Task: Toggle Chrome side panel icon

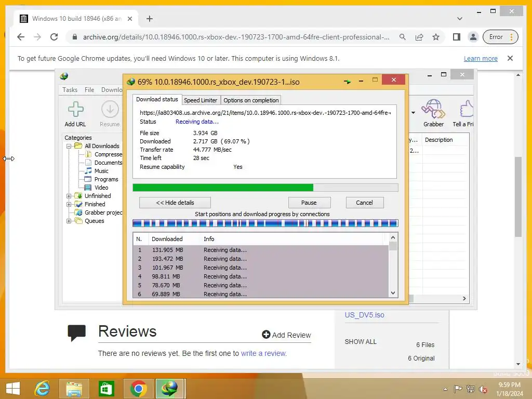Action: 456,37
